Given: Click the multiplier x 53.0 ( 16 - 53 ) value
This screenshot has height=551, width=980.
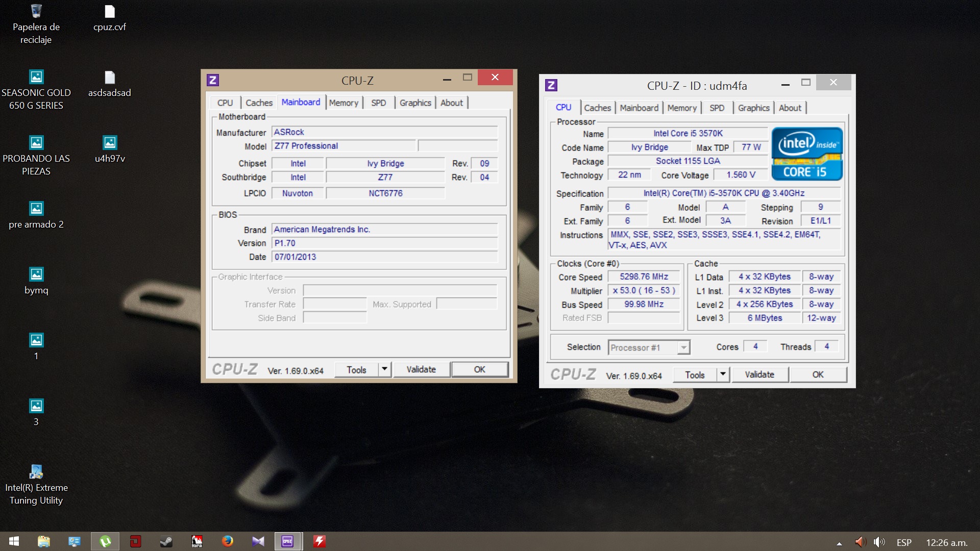Looking at the screenshot, I should click(x=644, y=290).
